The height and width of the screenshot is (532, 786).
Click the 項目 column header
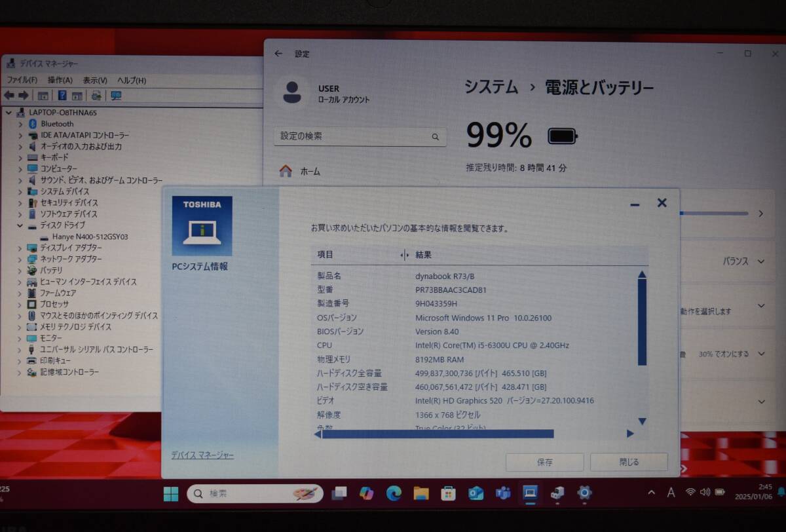coord(326,255)
